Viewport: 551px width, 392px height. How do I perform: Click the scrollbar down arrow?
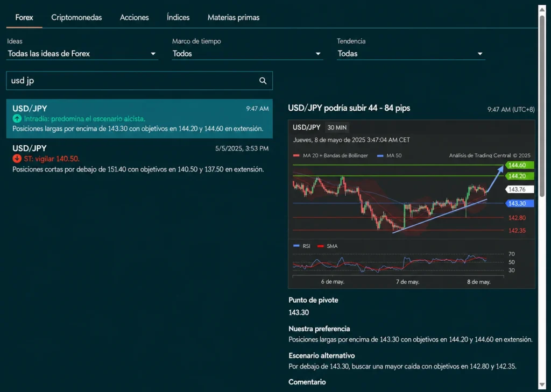tap(542, 386)
